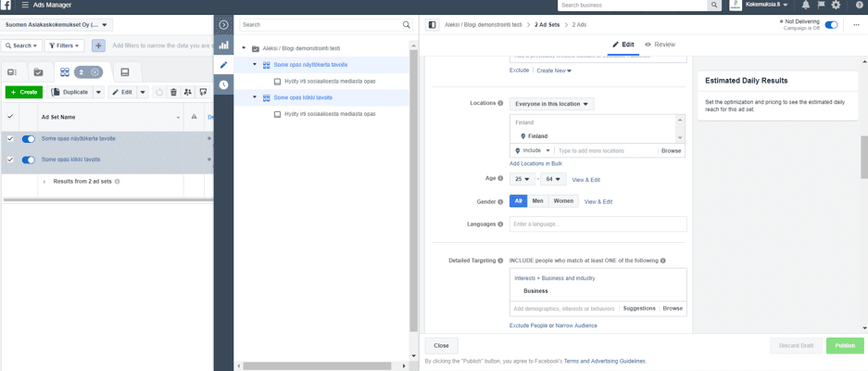The image size is (868, 371).
Task: Open the pages flag icon
Action: 821,5
